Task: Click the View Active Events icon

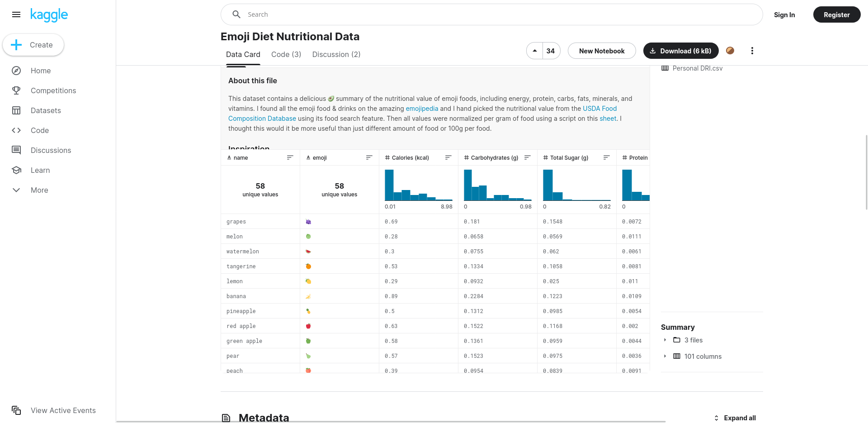Action: point(16,410)
